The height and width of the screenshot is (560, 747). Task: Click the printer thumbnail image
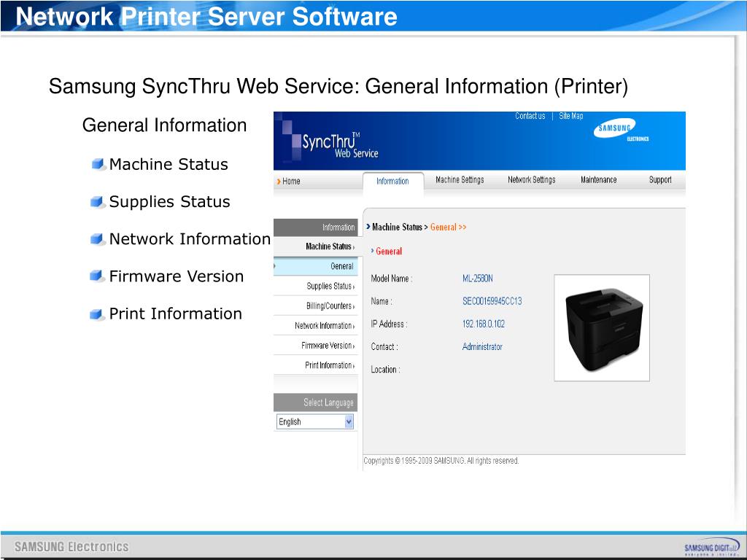click(602, 327)
